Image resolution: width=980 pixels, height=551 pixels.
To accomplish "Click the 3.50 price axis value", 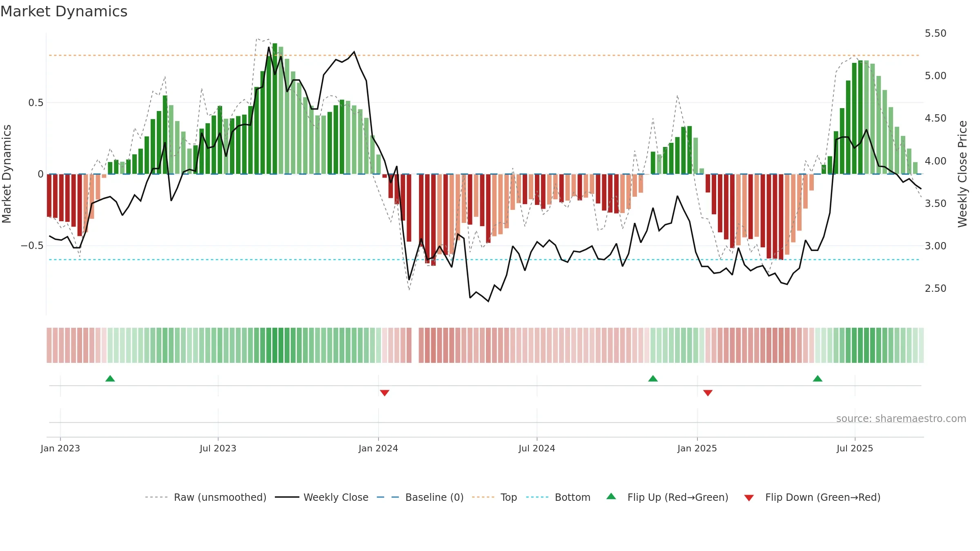I will (935, 203).
